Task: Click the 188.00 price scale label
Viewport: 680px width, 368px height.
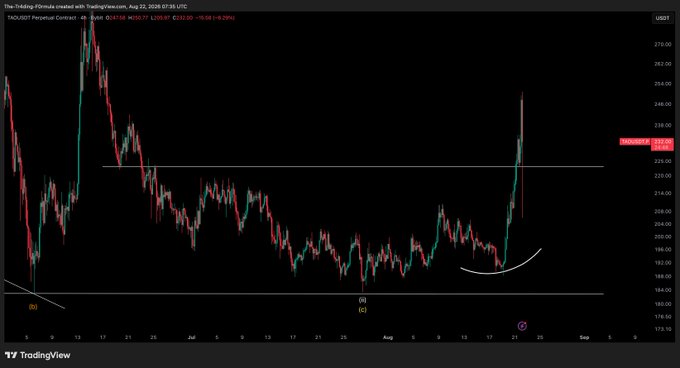Action: 662,276
